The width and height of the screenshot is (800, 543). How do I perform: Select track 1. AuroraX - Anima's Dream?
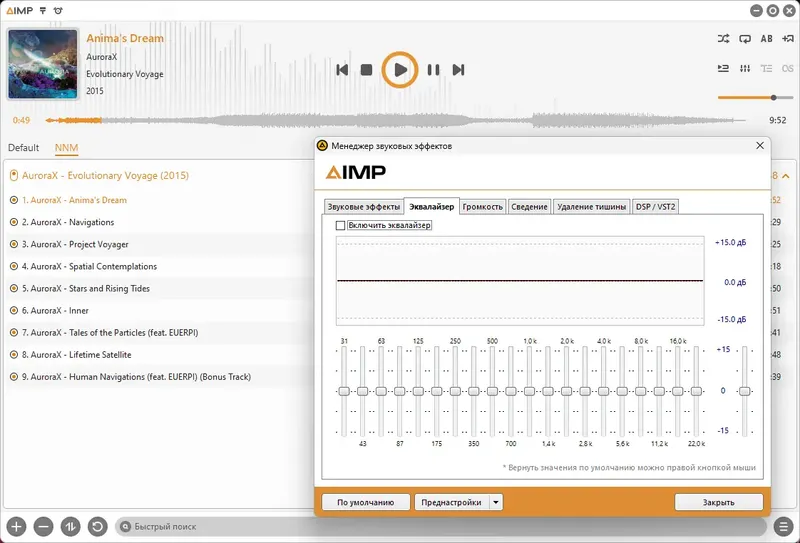158,200
